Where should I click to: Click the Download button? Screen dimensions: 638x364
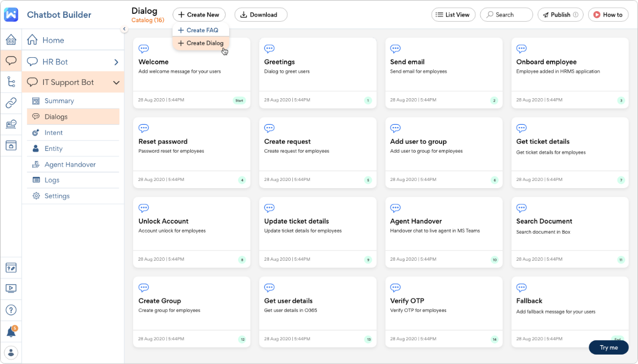[261, 14]
